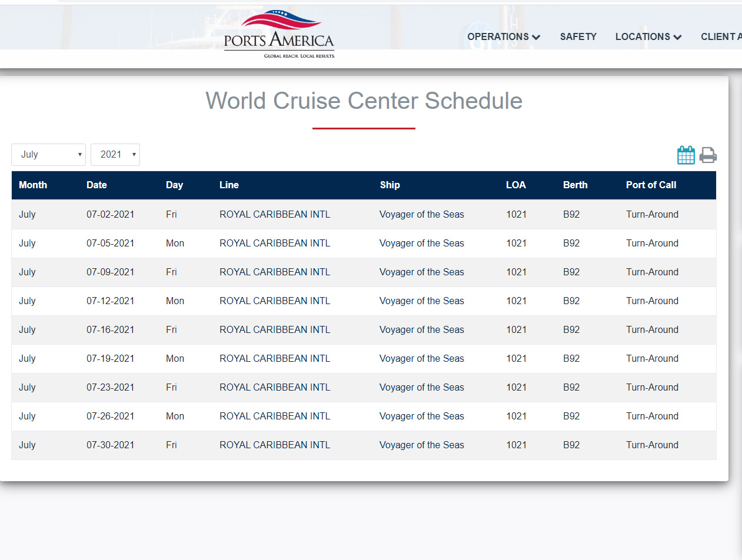
Task: Click Voyager of the Seas in 07-05-2021 row
Action: (x=422, y=243)
